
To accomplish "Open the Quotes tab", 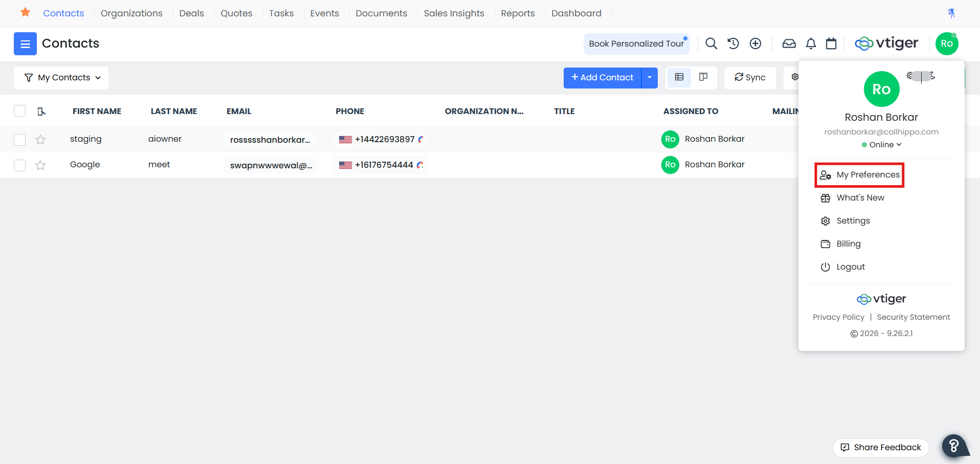I will coord(236,13).
